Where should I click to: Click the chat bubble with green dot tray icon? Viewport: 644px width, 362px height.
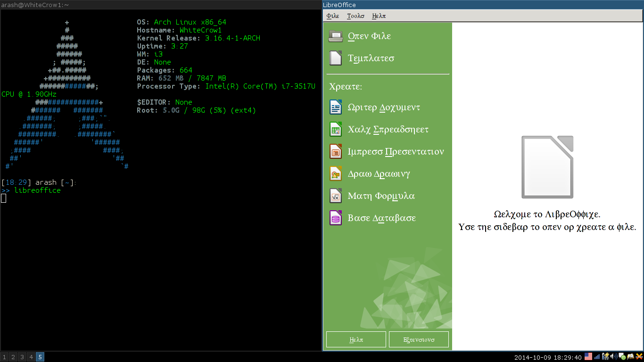622,356
